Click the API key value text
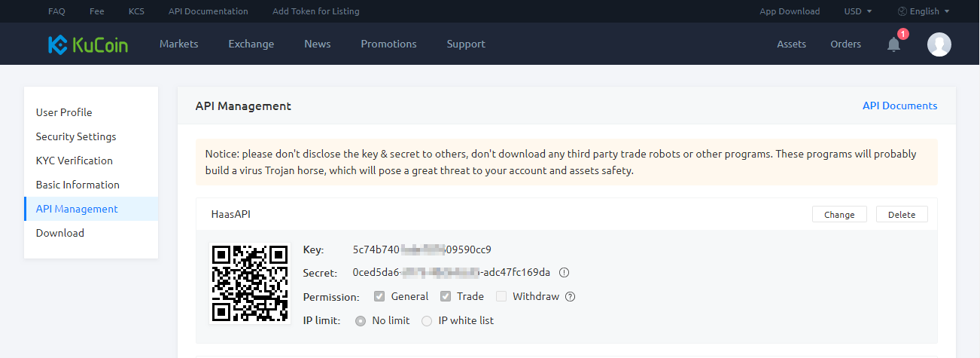The width and height of the screenshot is (980, 358). [x=422, y=249]
